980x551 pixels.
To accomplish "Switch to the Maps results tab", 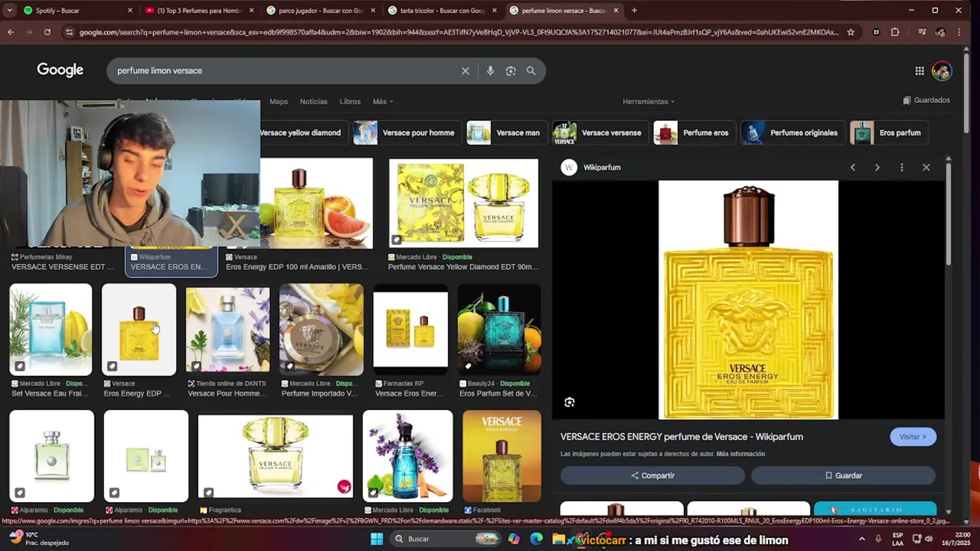I will [279, 102].
